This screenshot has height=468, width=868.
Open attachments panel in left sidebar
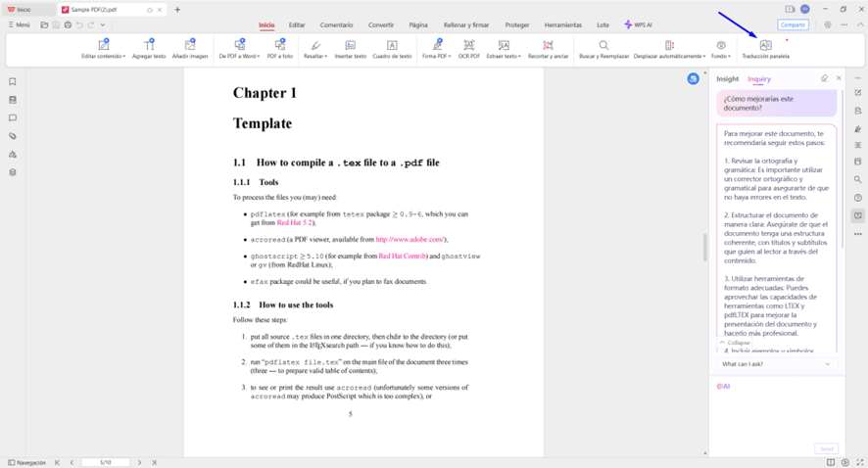pyautogui.click(x=12, y=136)
